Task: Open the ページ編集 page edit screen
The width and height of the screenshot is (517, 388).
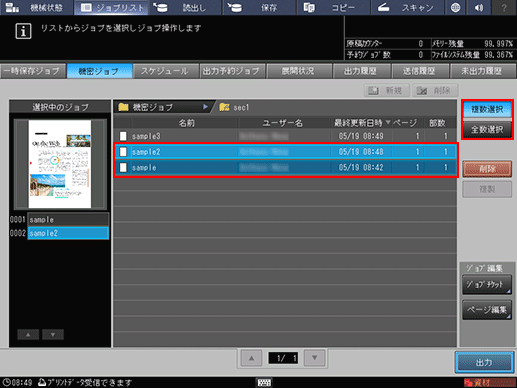Action: (487, 310)
